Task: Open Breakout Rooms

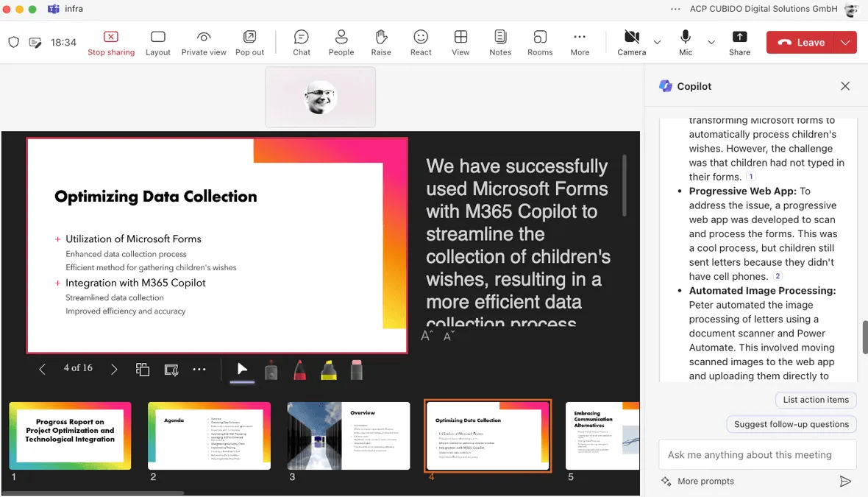Action: (540, 42)
